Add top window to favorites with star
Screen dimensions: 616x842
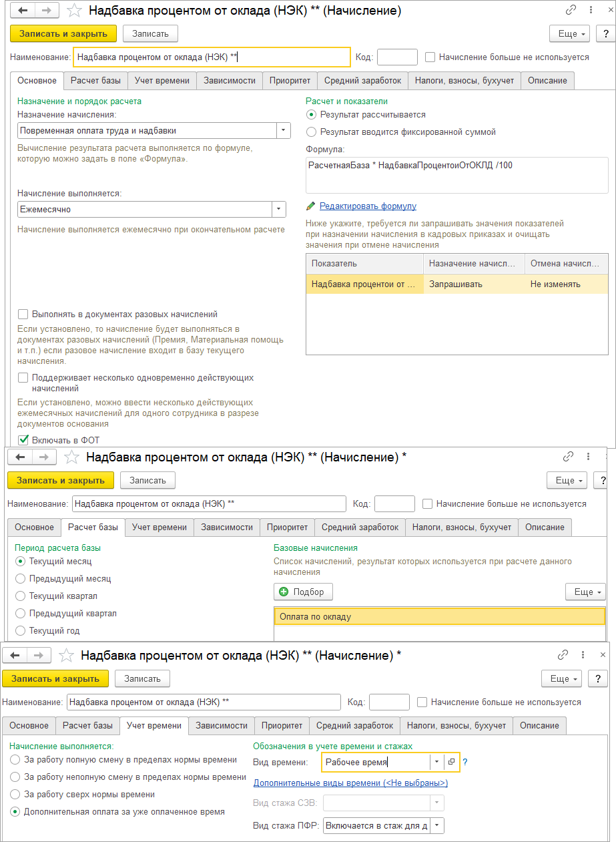(x=75, y=11)
